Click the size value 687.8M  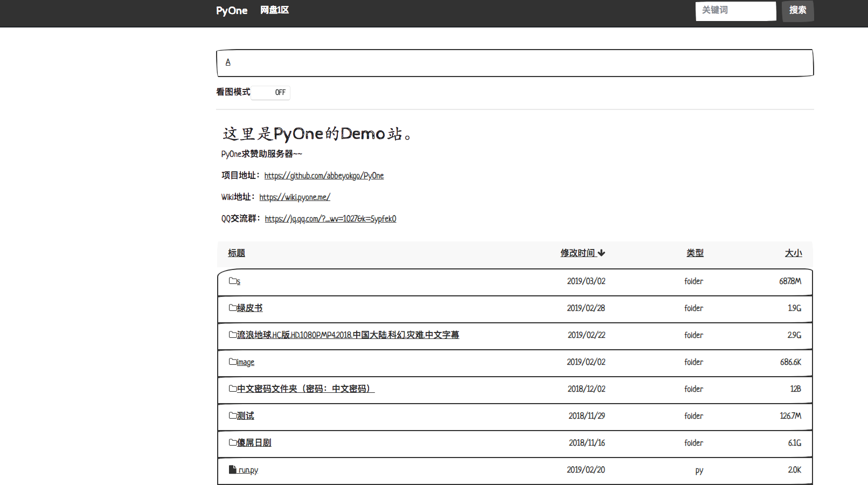tap(790, 281)
